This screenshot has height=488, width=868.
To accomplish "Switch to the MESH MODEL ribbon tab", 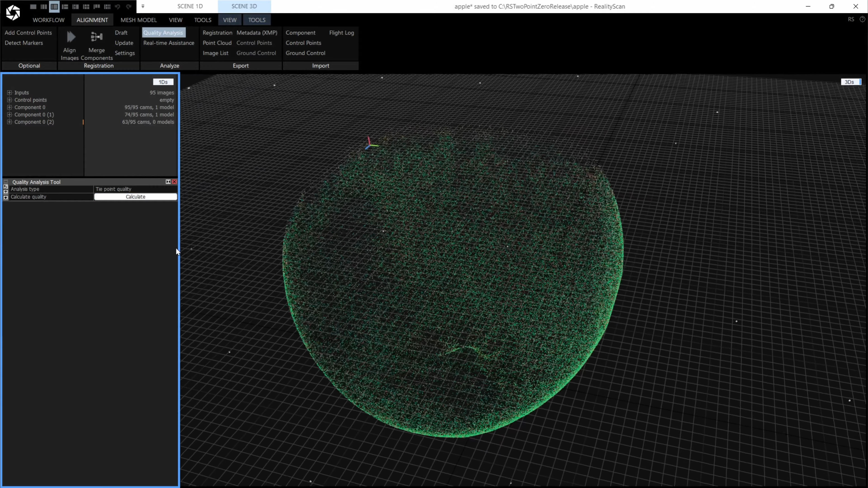I will (x=139, y=20).
